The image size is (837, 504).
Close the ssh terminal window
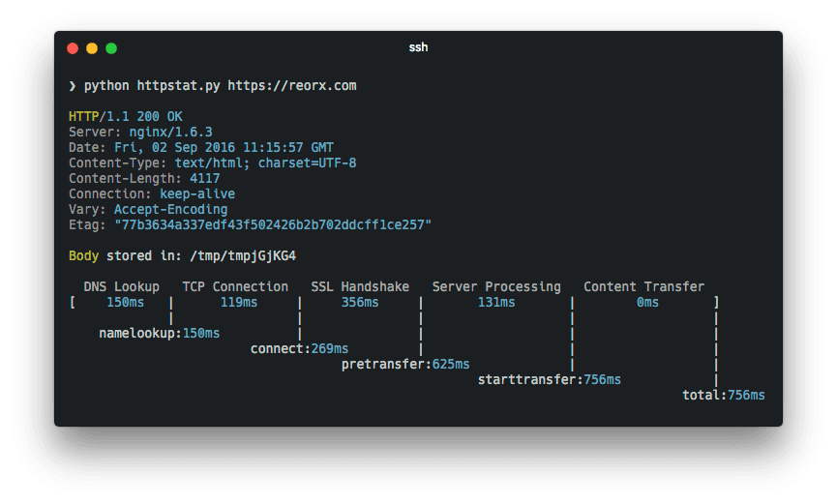tap(73, 48)
